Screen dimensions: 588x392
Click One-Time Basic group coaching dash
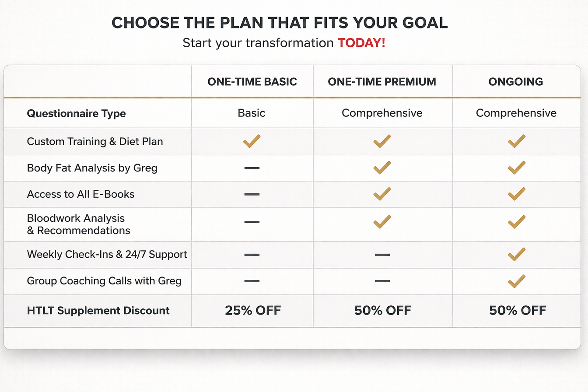click(x=252, y=281)
